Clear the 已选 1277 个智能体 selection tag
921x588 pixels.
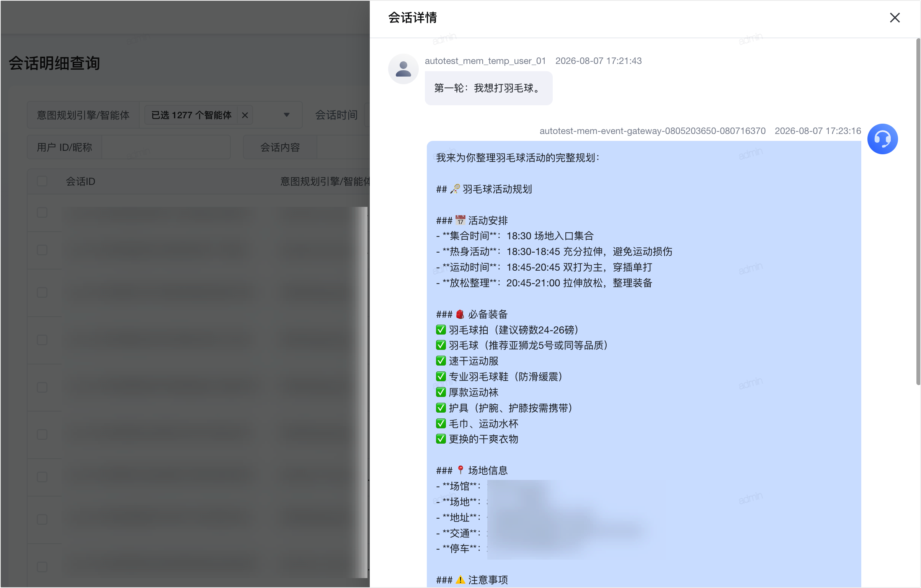(x=245, y=115)
